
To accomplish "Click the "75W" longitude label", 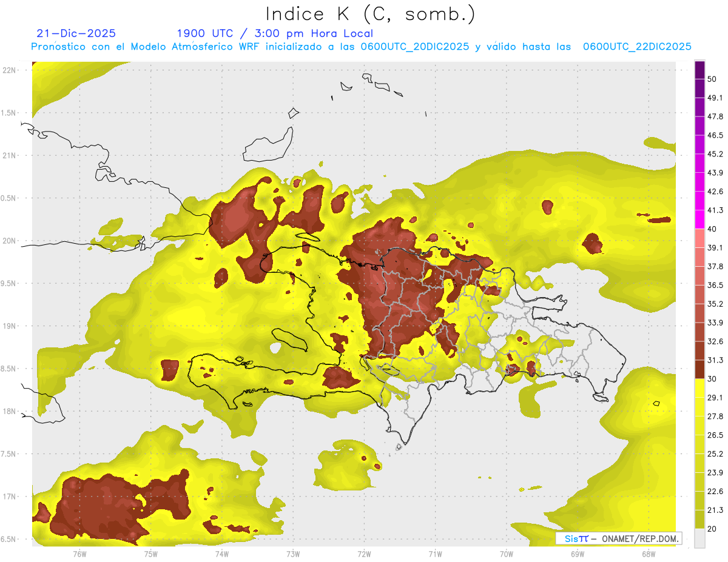I will click(151, 554).
